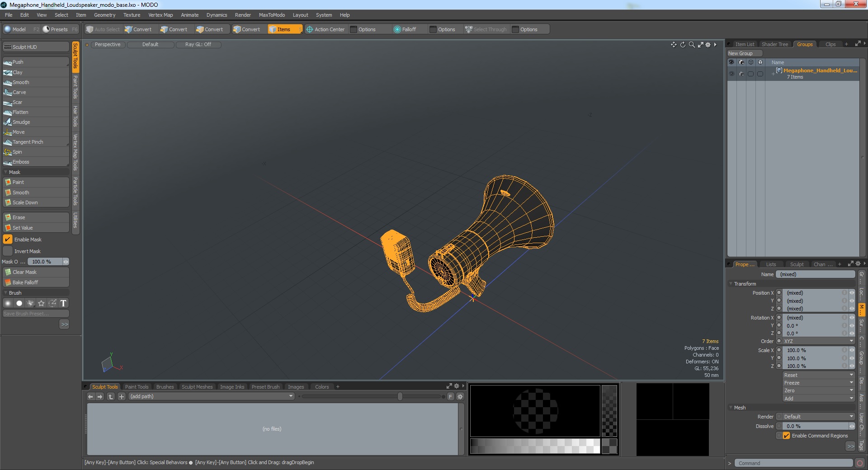Select the Spin sculpt tool

click(36, 152)
